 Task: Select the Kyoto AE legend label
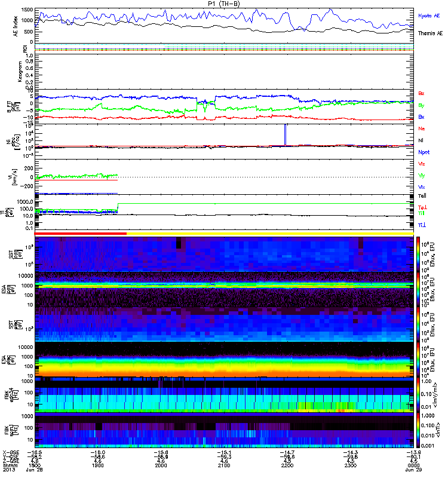[x=429, y=16]
